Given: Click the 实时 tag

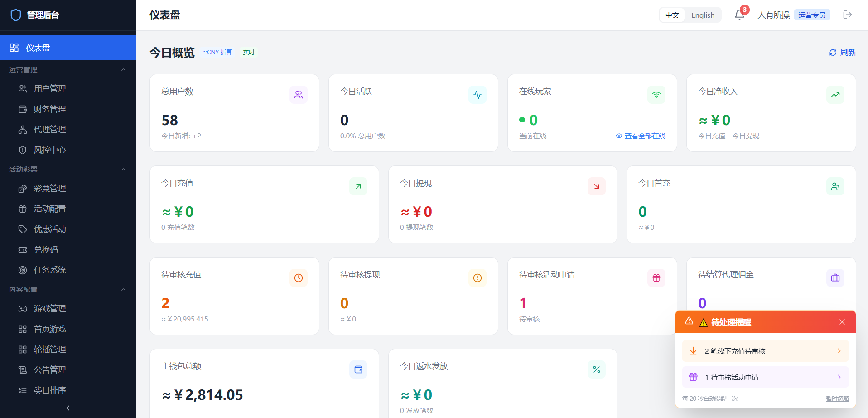Looking at the screenshot, I should [x=249, y=53].
